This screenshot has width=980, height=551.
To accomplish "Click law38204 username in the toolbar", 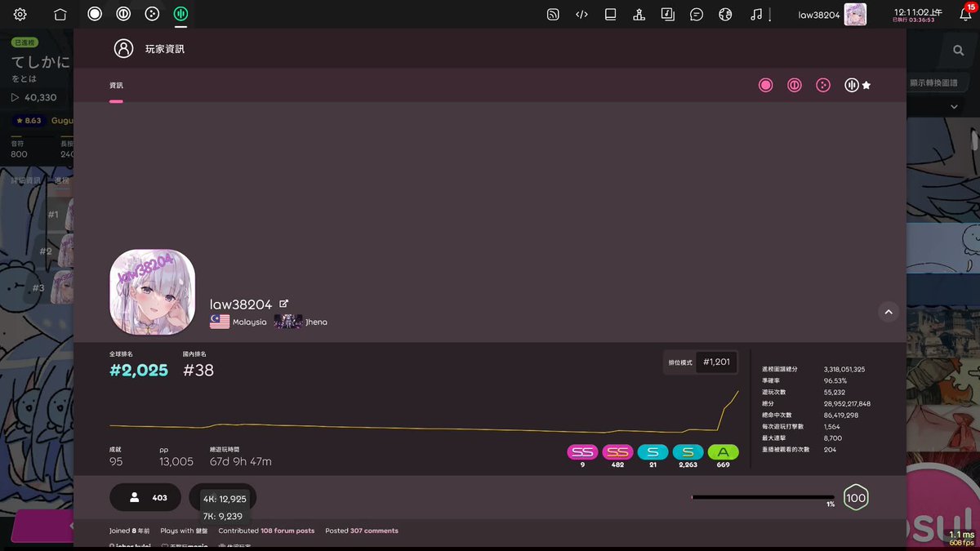I will click(x=819, y=15).
